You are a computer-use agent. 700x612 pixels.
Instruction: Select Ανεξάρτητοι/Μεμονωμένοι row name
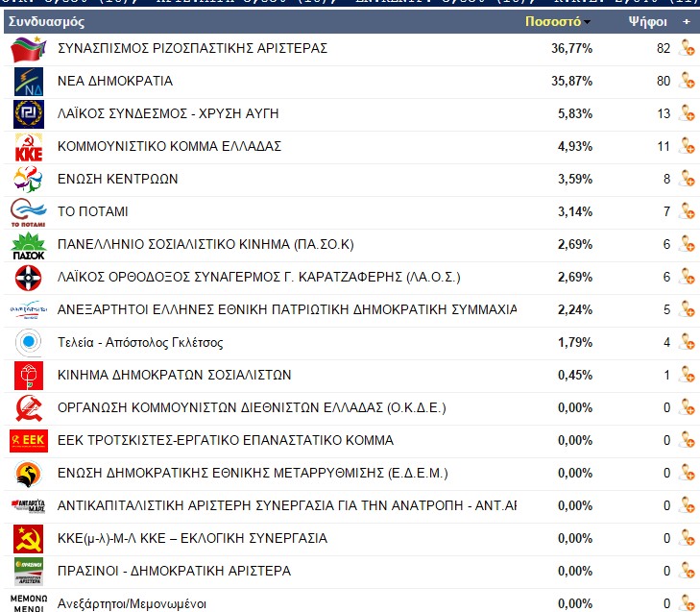coord(133,604)
